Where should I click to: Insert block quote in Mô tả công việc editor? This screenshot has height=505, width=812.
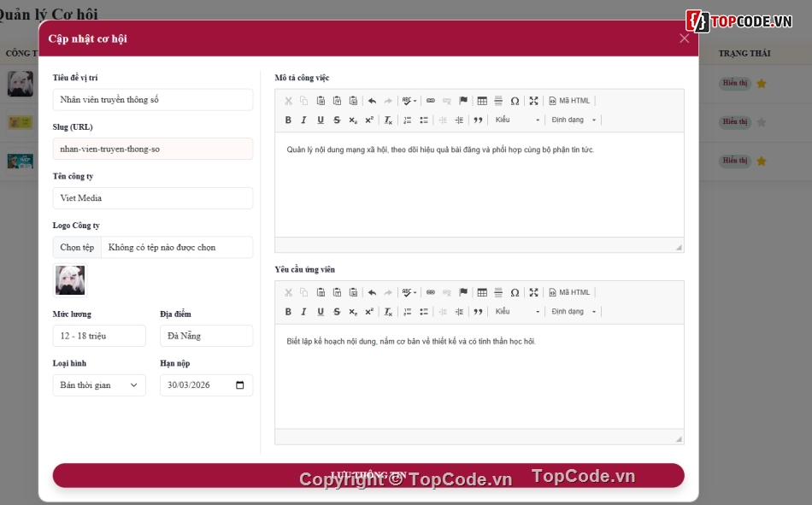478,120
